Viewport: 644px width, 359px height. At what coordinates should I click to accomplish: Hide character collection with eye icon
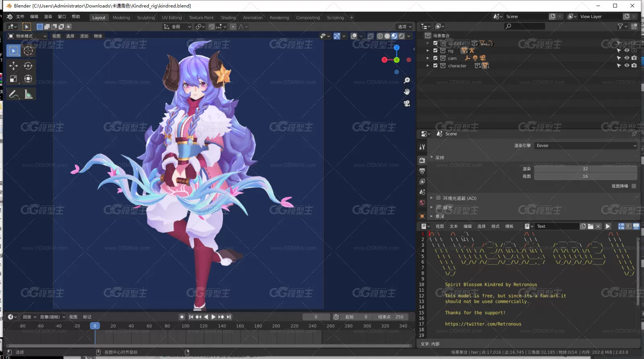(627, 66)
